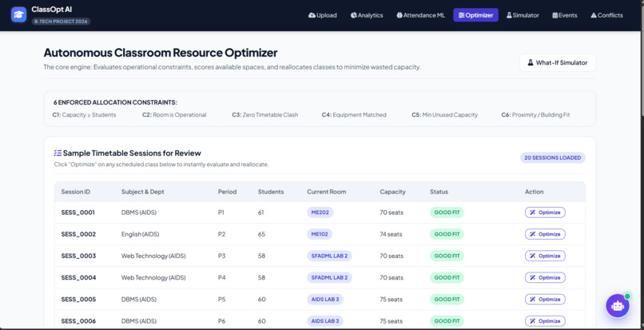Select the SESS_0002 session ID cell
This screenshot has height=330, width=644.
(78, 234)
